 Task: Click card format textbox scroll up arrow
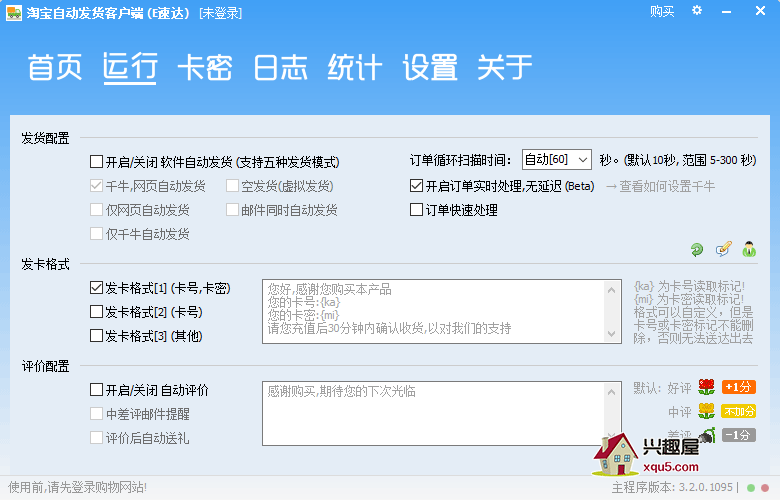pyautogui.click(x=612, y=290)
